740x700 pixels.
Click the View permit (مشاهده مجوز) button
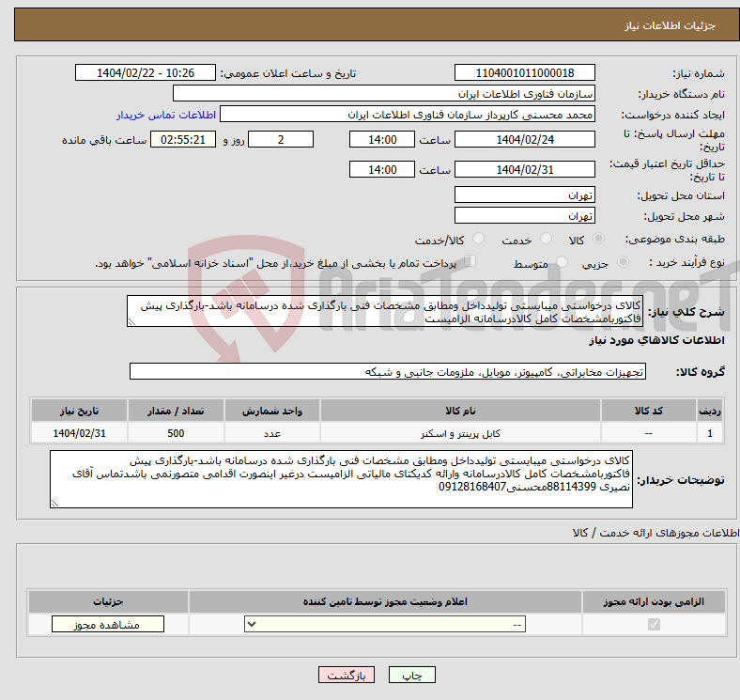[108, 624]
